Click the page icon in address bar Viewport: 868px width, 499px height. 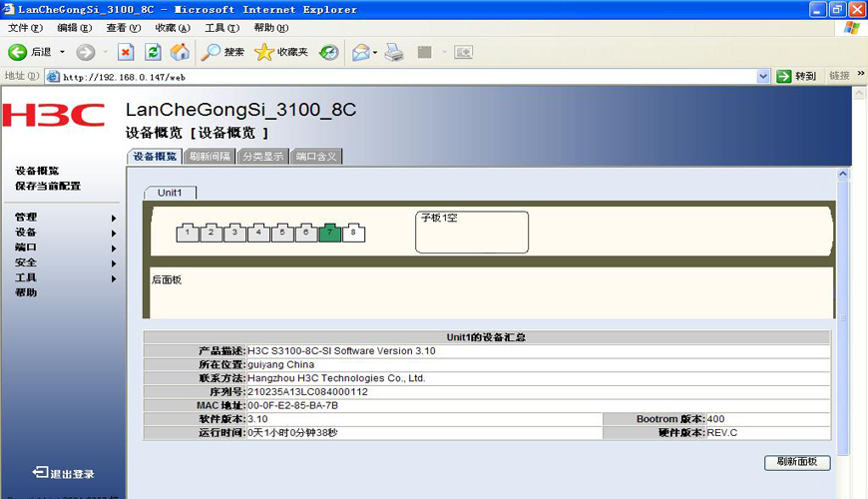tap(53, 77)
